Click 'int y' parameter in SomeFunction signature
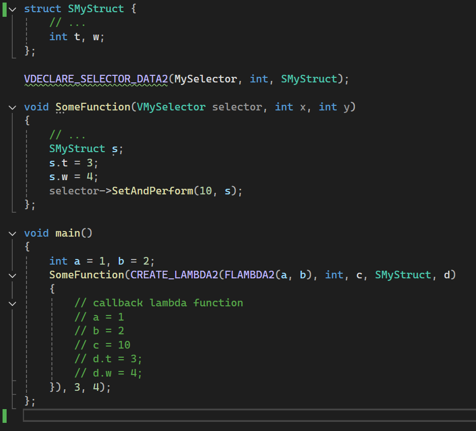Image resolution: width=476 pixels, height=431 pixels. [334, 107]
